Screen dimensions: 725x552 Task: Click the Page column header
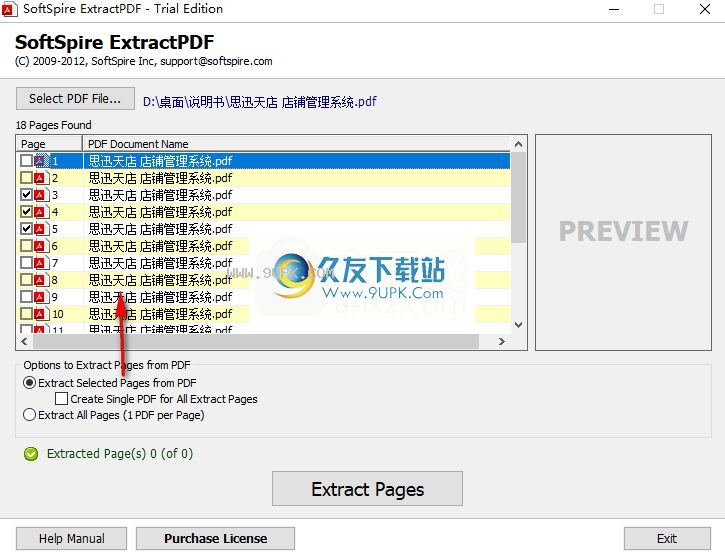point(49,144)
